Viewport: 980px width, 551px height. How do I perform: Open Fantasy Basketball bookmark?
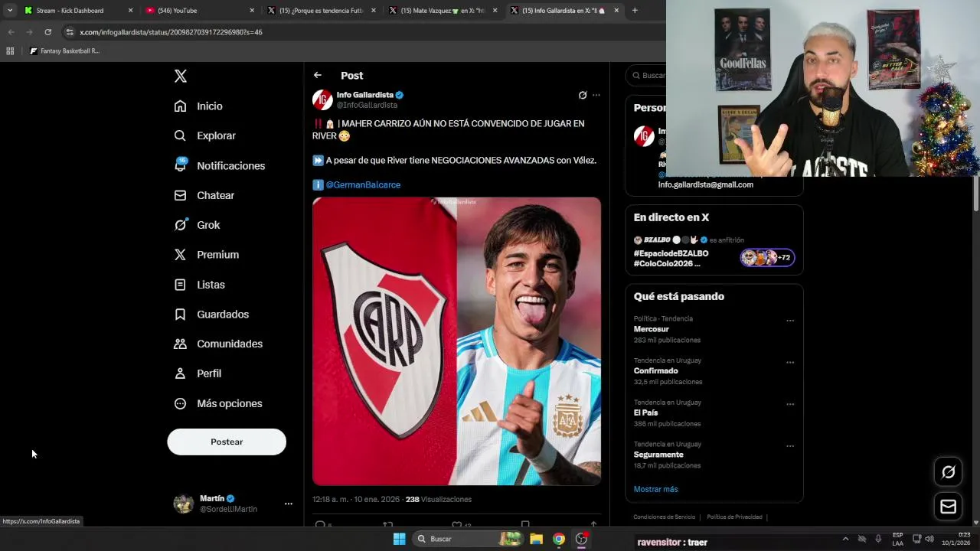point(64,51)
